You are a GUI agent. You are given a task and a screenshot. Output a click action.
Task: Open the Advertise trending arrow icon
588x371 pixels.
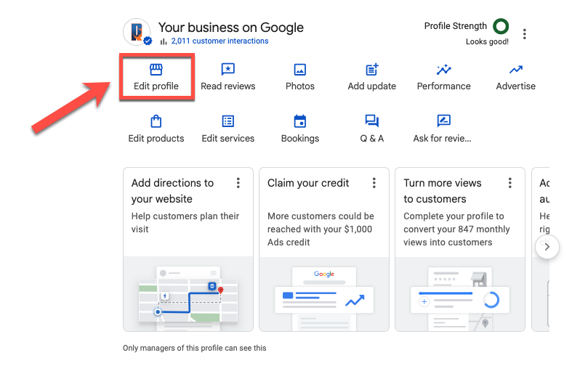click(x=515, y=69)
